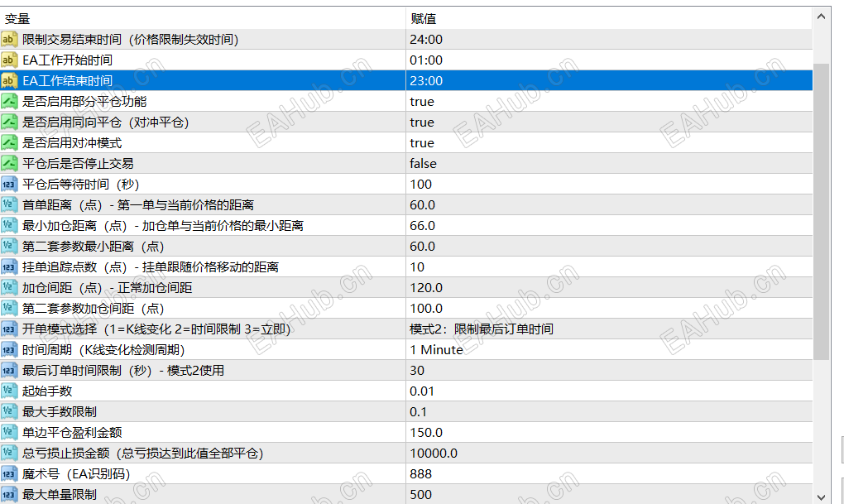Viewport: 844px width, 504px height.
Task: Click the scrollbar down arrow
Action: [x=821, y=497]
